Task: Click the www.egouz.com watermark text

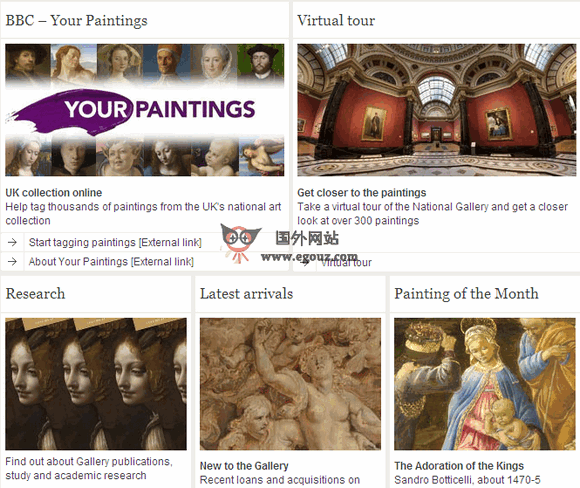Action: tap(309, 256)
